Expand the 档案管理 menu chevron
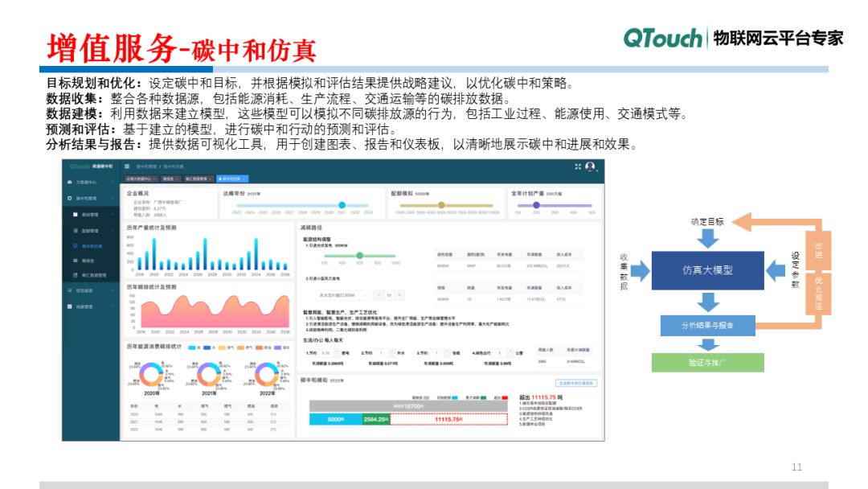Screen dimensions: 868x489 coord(112,306)
